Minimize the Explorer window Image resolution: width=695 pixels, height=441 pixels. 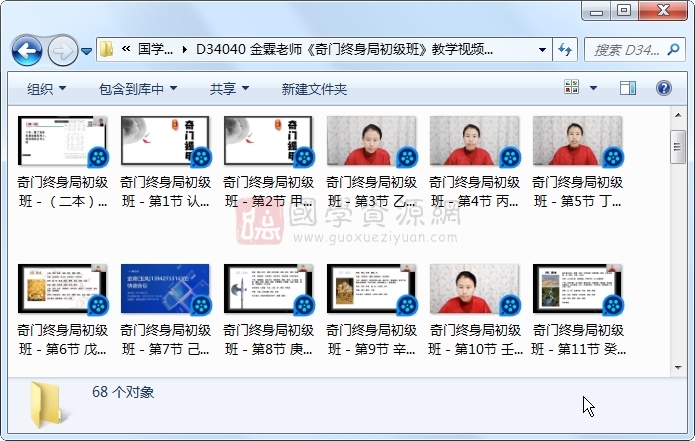pos(596,10)
